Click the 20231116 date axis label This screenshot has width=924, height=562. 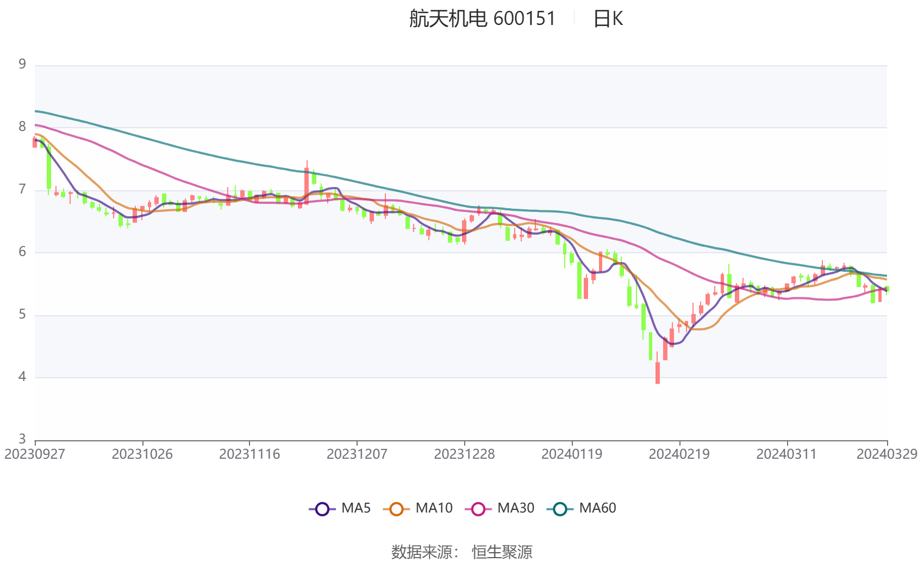click(249, 454)
